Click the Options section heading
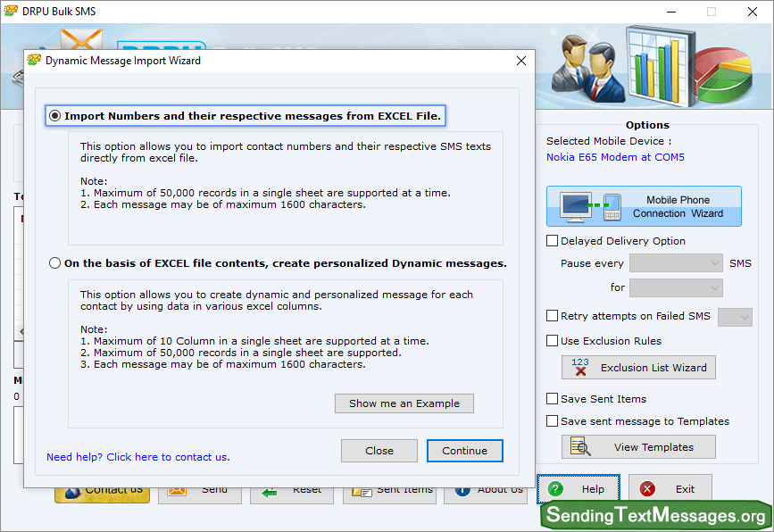The image size is (774, 532). pos(647,125)
